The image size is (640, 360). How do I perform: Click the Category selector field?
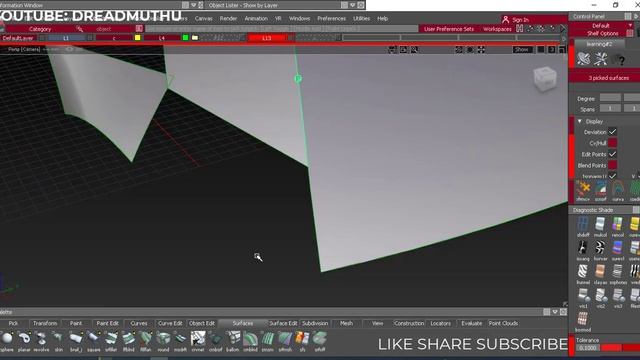(40, 29)
